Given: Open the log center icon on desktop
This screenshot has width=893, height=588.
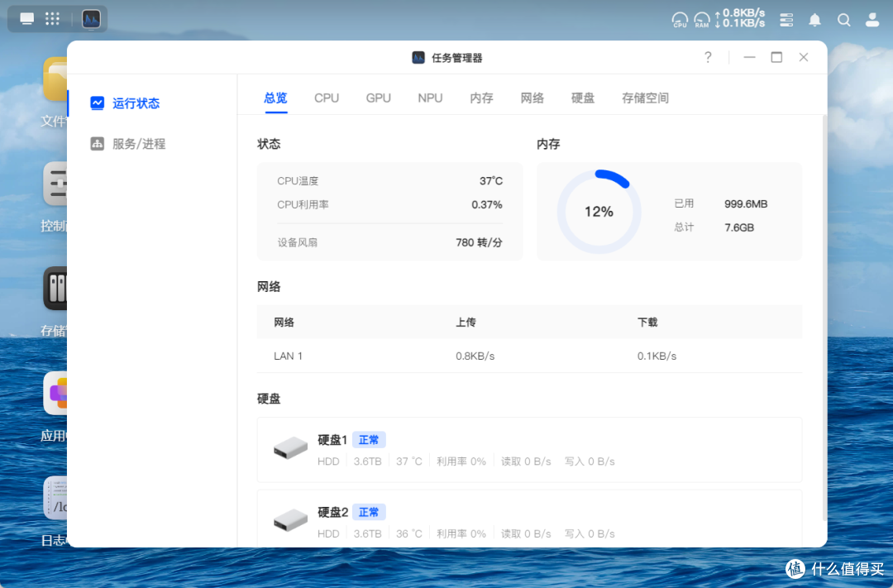Looking at the screenshot, I should point(55,497).
